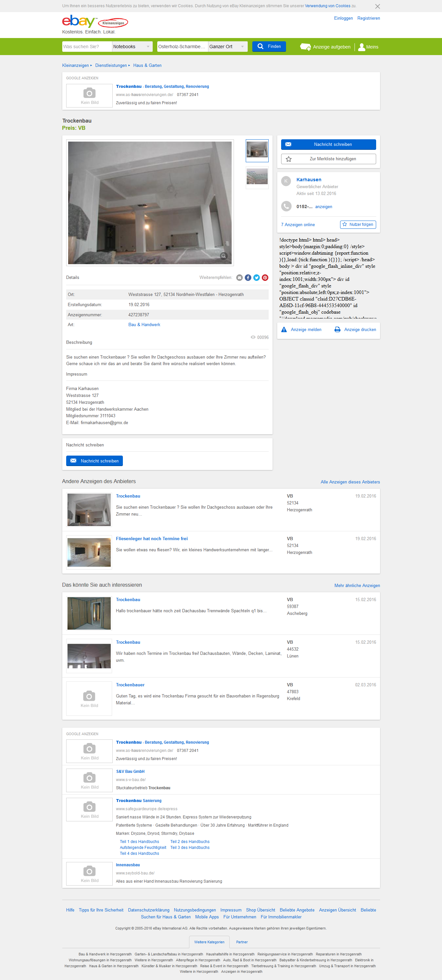Click the Meins user profile icon
The height and width of the screenshot is (980, 442).
(361, 47)
